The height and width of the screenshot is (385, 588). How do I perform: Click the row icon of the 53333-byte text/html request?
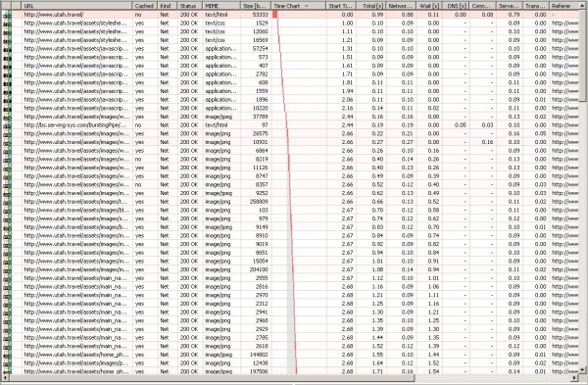point(7,15)
